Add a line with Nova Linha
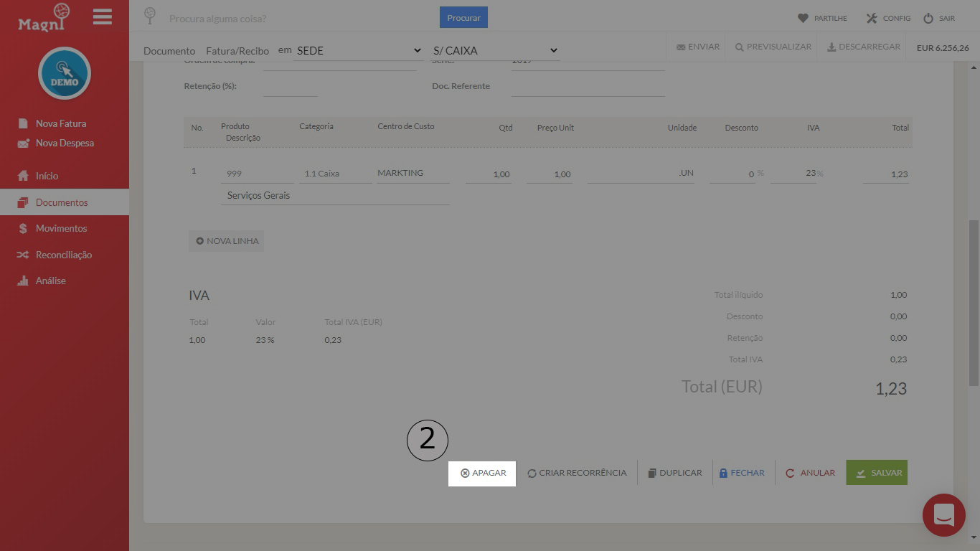Image resolution: width=980 pixels, height=551 pixels. click(x=227, y=241)
